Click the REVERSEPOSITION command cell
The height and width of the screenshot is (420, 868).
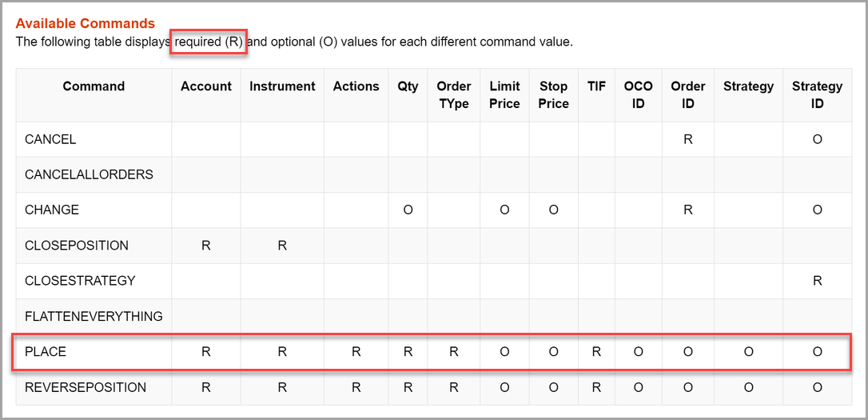coord(86,387)
